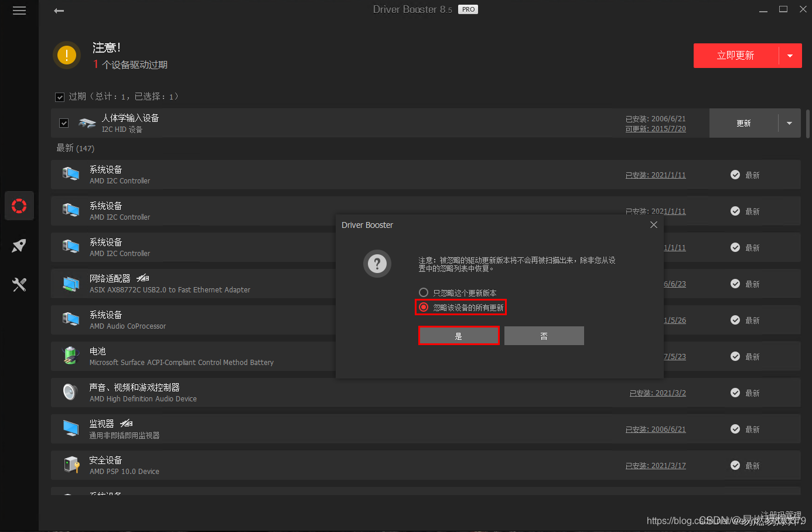Click the 人体学输入设备 device icon

(87, 123)
